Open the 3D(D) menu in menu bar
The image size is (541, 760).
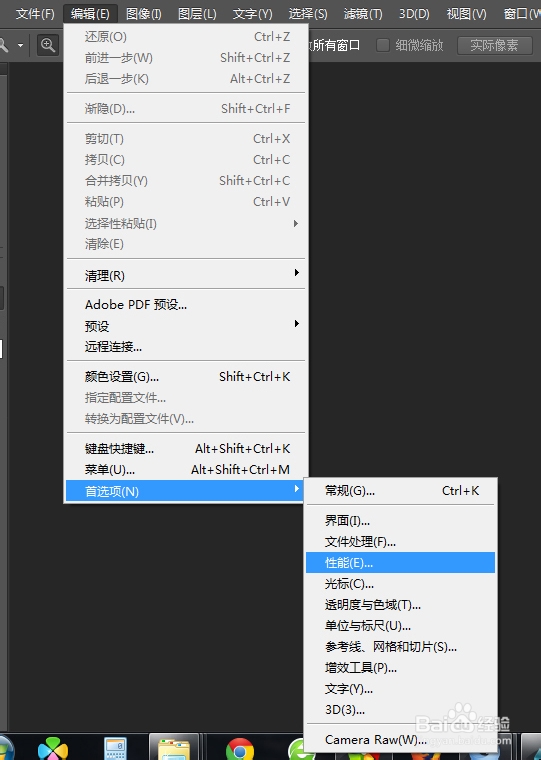coord(414,14)
